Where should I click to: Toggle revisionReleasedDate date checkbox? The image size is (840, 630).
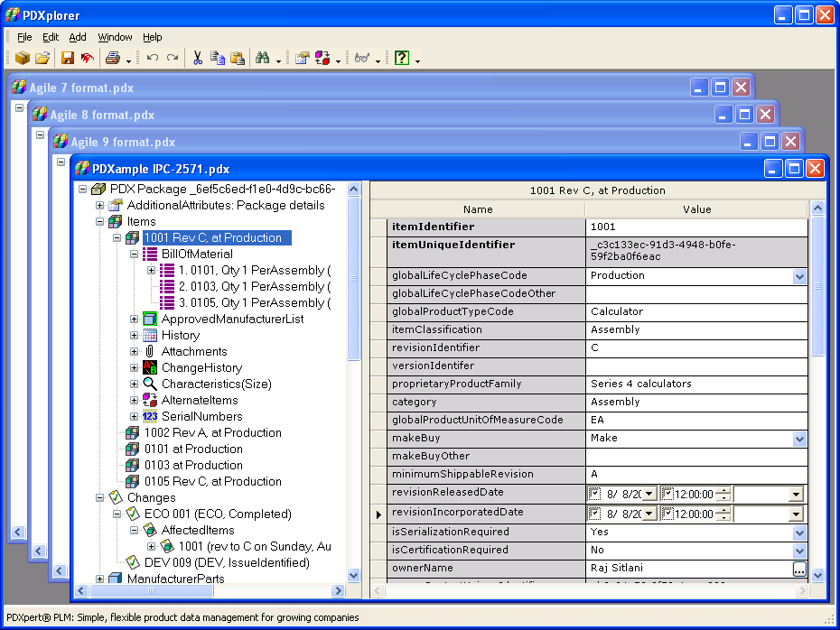pos(594,494)
